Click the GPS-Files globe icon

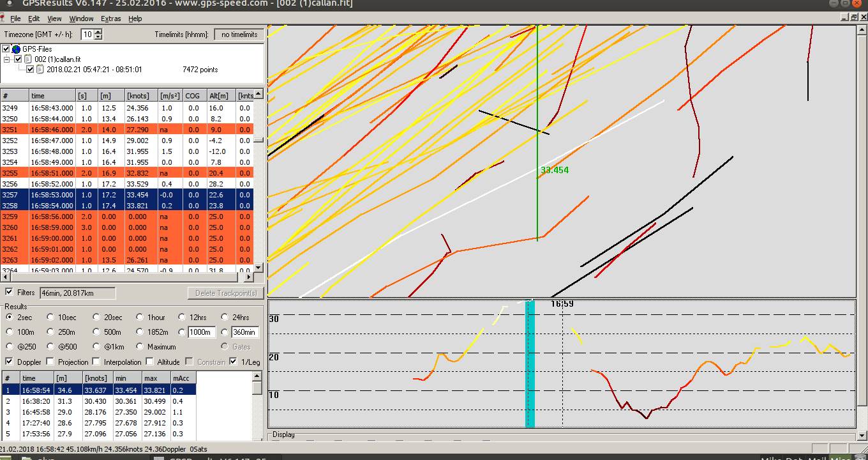(x=16, y=49)
